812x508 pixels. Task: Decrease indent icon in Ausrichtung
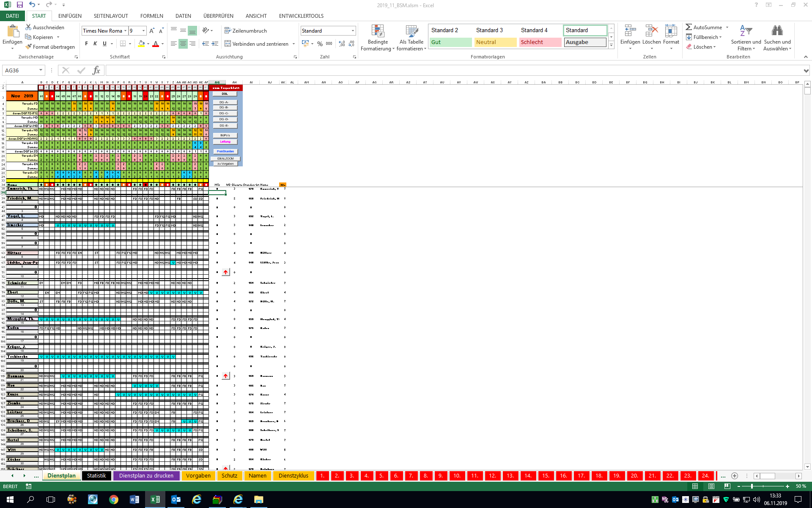click(x=206, y=44)
